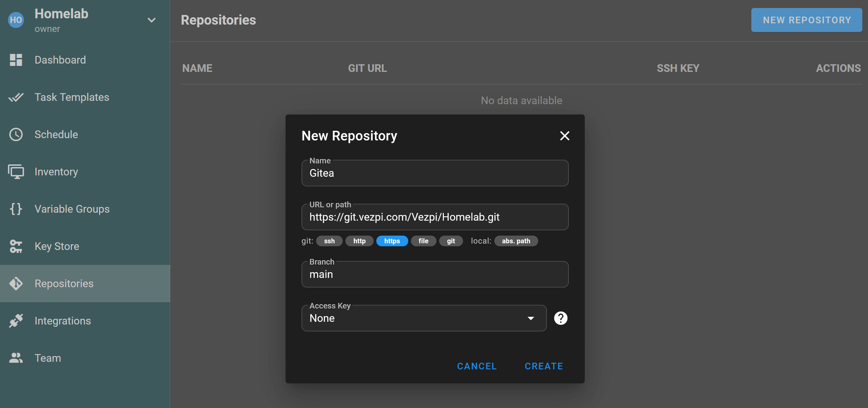Click the Dashboard grid icon

point(16,60)
